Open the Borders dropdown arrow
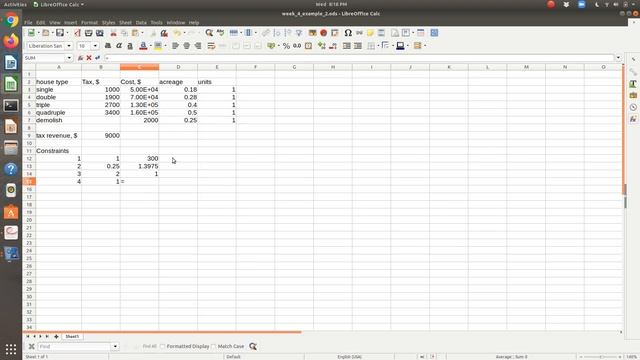The width and height of the screenshot is (640, 360). (x=378, y=46)
